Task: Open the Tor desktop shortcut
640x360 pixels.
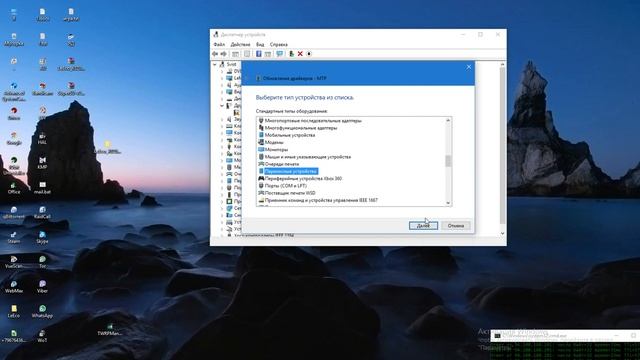Action: 42,262
